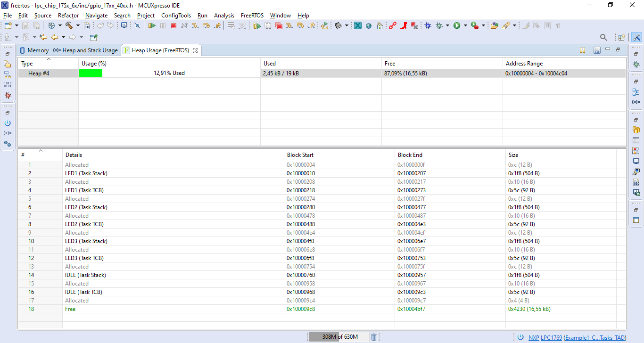Open the Back navigation history dropdown
Viewport: 644px width, 343px height.
click(63, 37)
